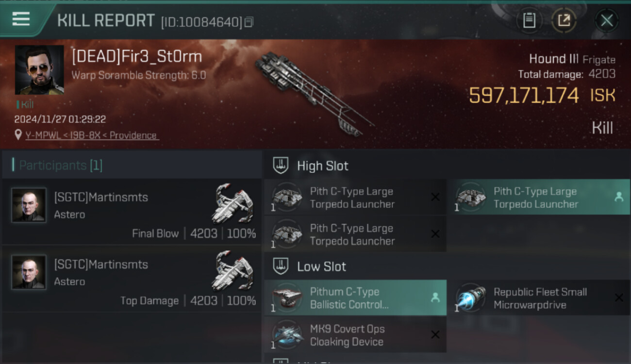
Task: Select Martinsmts Final Blow entry
Action: point(132,211)
